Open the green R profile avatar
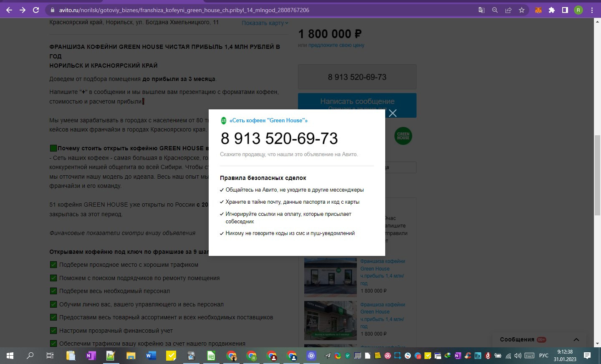The height and width of the screenshot is (364, 601). tap(578, 10)
